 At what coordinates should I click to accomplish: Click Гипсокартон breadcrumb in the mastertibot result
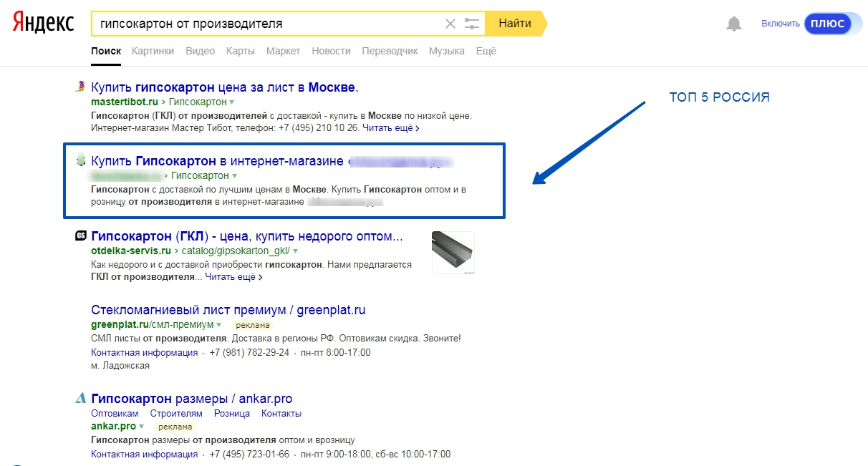[x=198, y=102]
